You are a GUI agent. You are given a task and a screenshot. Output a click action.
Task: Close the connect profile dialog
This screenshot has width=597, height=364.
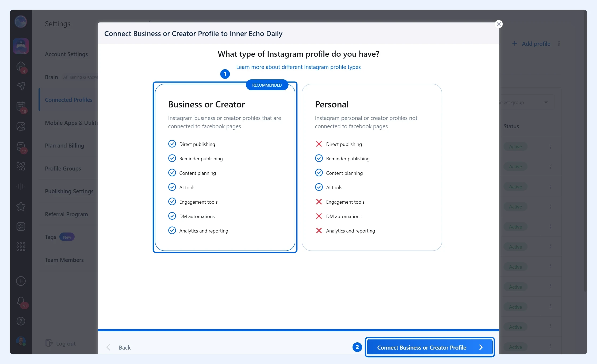(499, 24)
